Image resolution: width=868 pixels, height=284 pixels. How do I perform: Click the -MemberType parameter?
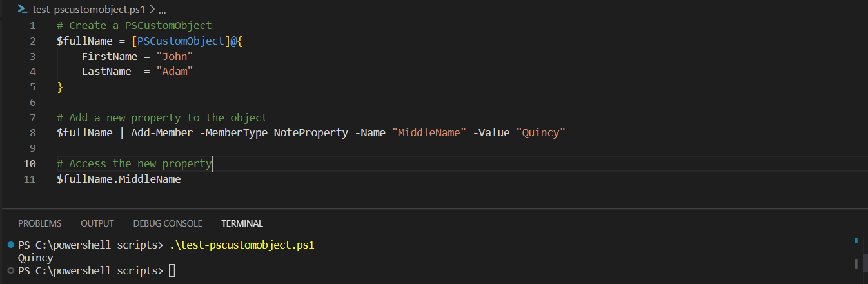(233, 133)
